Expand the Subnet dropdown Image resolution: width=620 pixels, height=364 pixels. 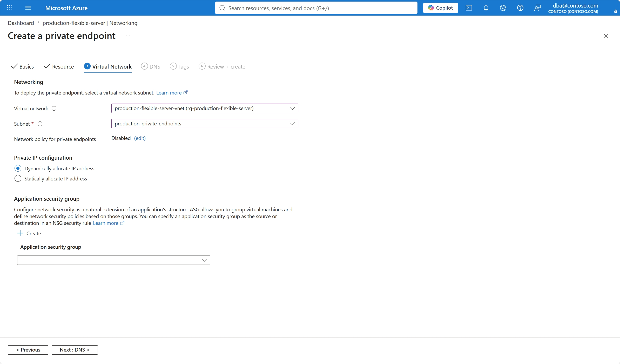205,124
